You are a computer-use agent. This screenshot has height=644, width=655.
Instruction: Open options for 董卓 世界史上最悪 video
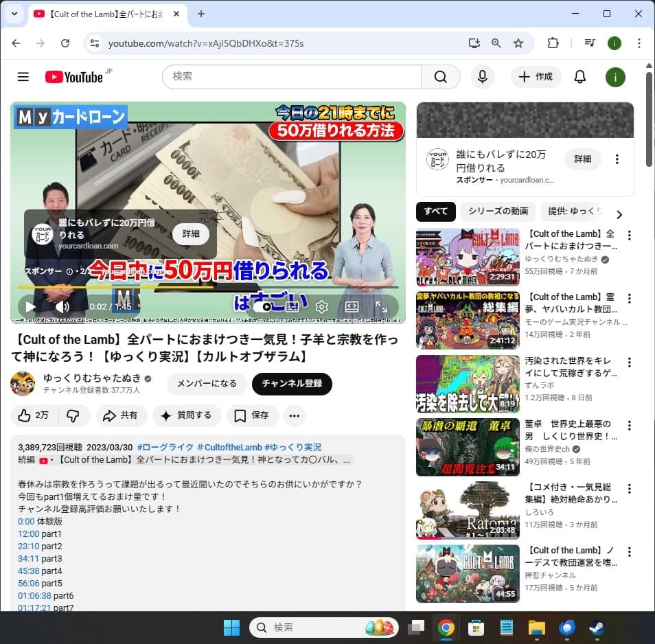click(629, 426)
